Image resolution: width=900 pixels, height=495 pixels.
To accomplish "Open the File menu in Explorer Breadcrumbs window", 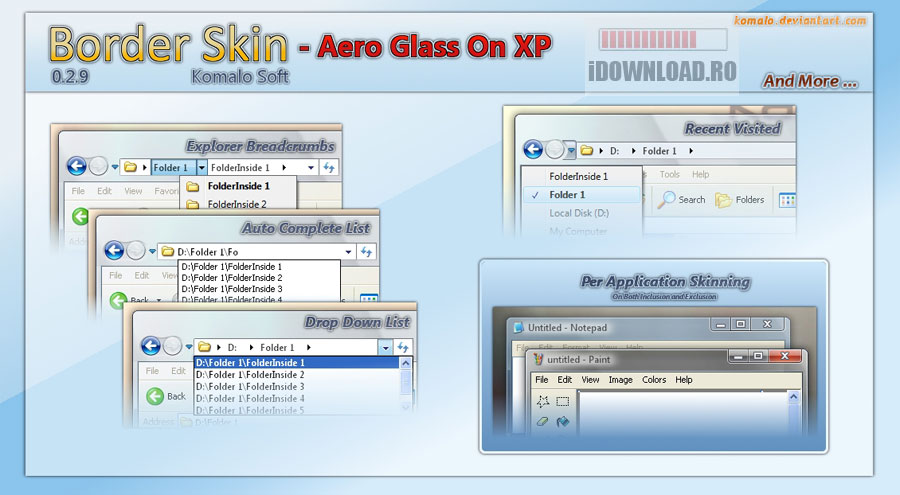I will (78, 191).
